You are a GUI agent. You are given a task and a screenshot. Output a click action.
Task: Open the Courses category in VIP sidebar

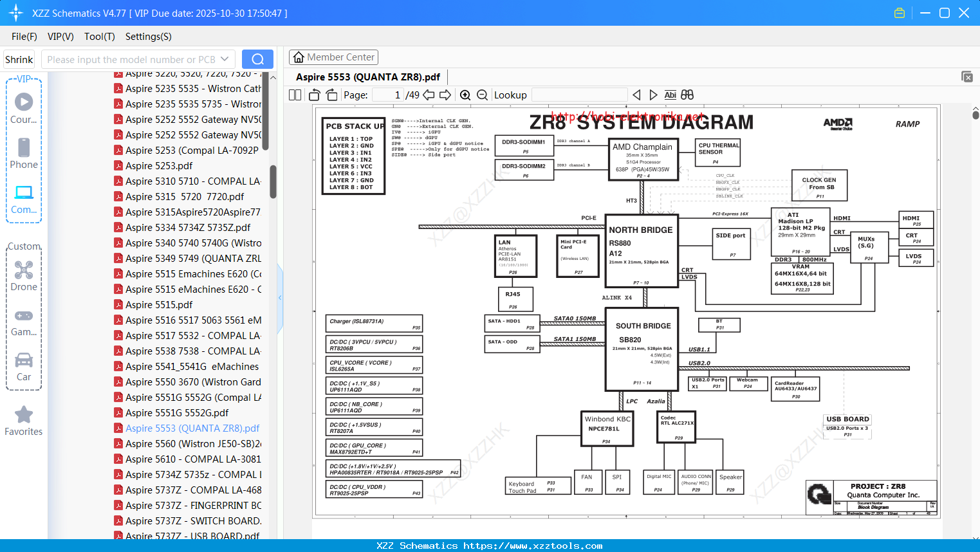(24, 109)
